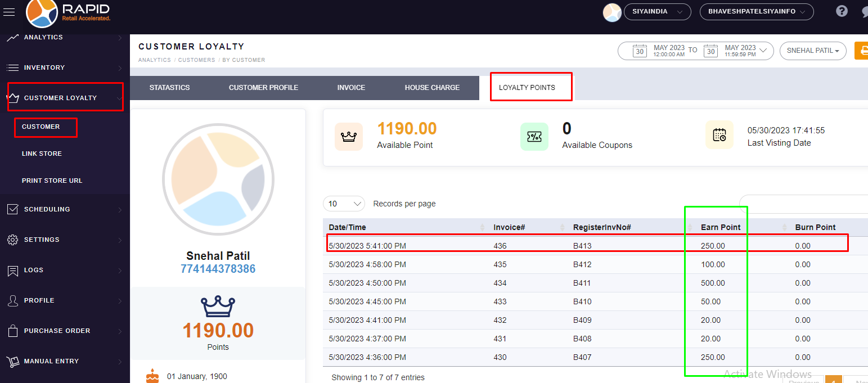This screenshot has width=868, height=383.
Task: Click the start date calendar icon
Action: tap(640, 51)
